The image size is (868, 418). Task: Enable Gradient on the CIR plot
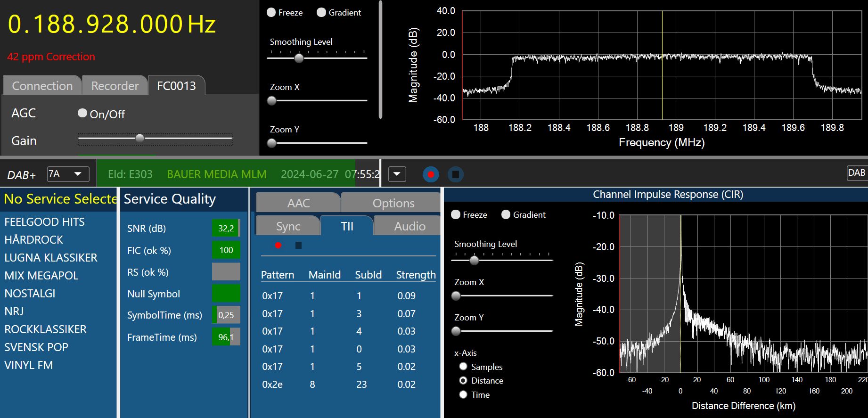(506, 215)
